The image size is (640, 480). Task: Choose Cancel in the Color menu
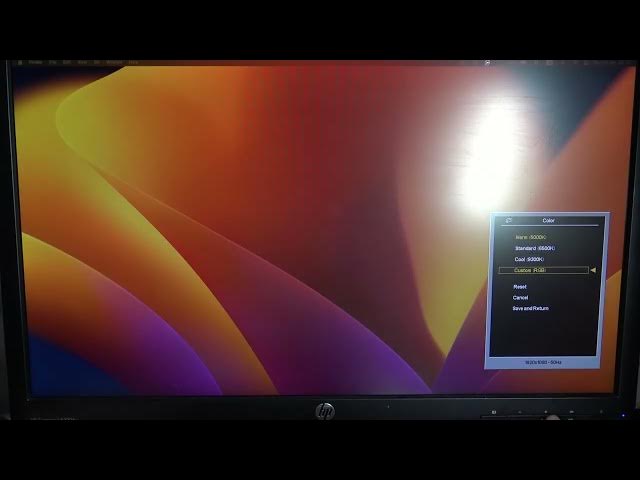tap(520, 297)
